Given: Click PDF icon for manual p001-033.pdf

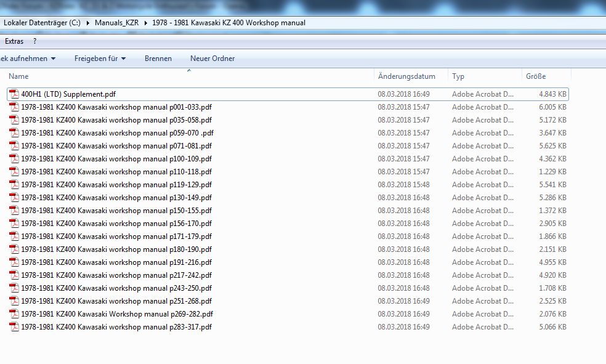Looking at the screenshot, I should click(14, 107).
